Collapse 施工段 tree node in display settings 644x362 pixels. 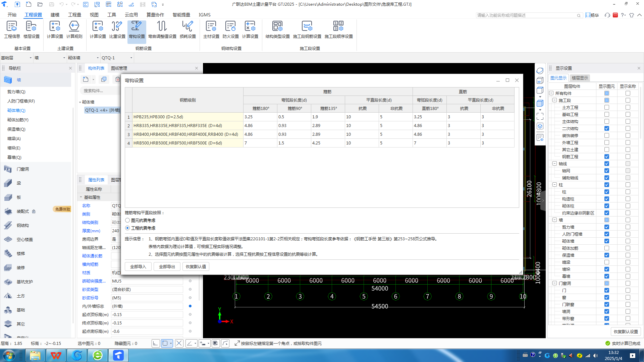click(554, 100)
